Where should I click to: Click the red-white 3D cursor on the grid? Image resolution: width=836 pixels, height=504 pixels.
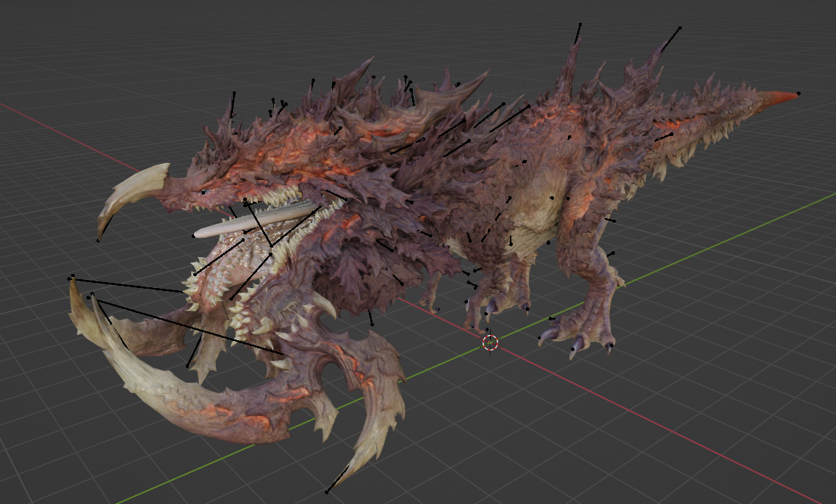[491, 342]
